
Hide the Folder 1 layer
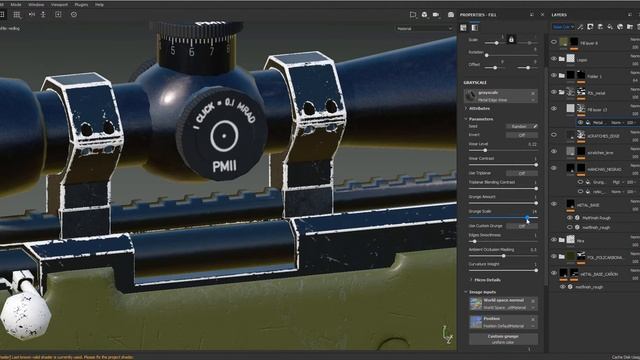pyautogui.click(x=554, y=76)
